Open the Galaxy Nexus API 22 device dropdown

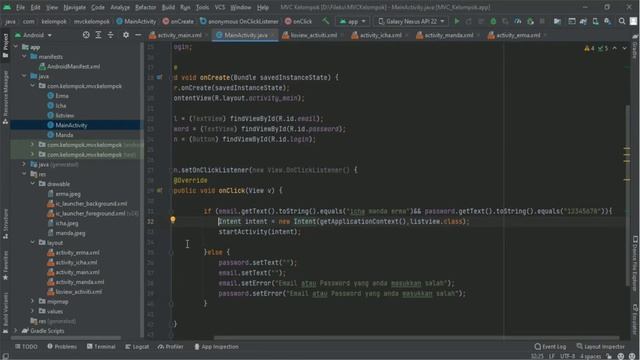[411, 21]
